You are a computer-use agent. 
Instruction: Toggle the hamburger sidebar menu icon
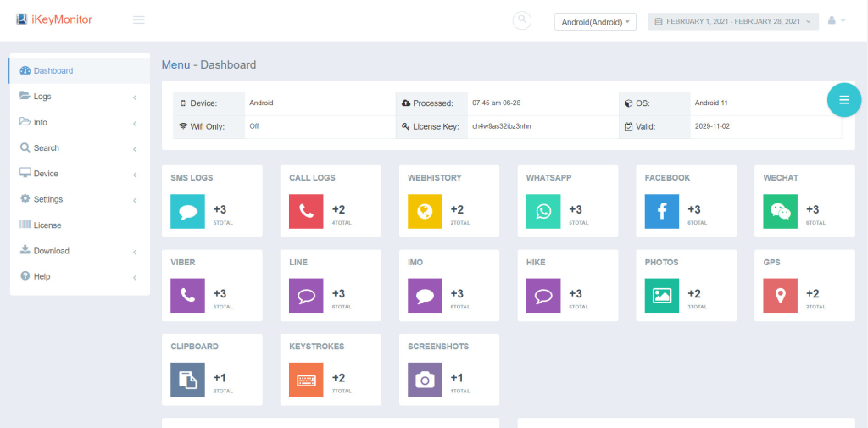[x=139, y=20]
